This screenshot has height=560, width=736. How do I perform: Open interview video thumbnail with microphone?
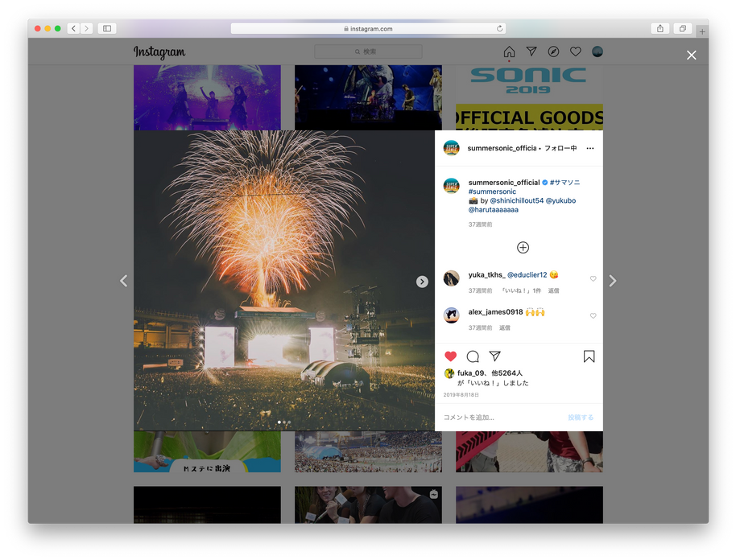(368, 504)
